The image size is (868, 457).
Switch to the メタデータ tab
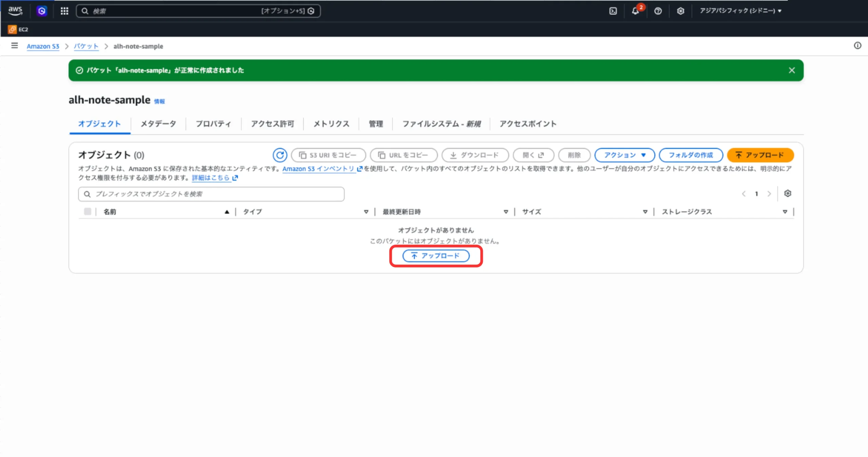pos(158,124)
